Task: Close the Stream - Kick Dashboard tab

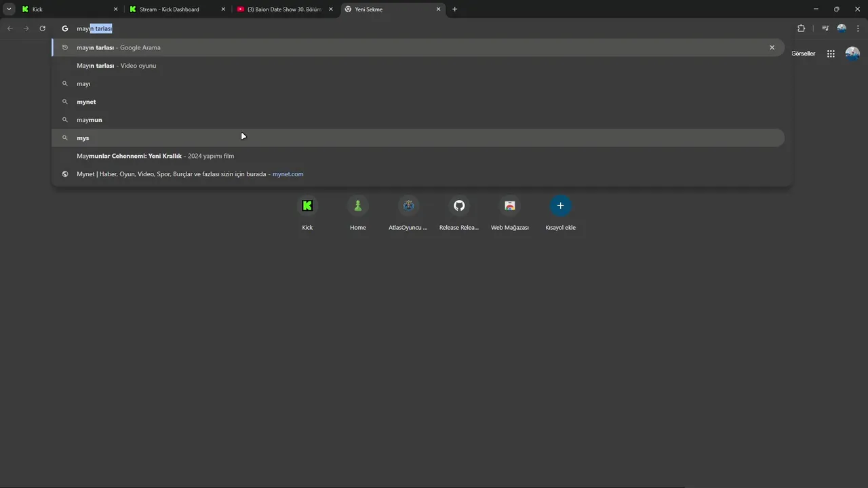Action: click(223, 9)
